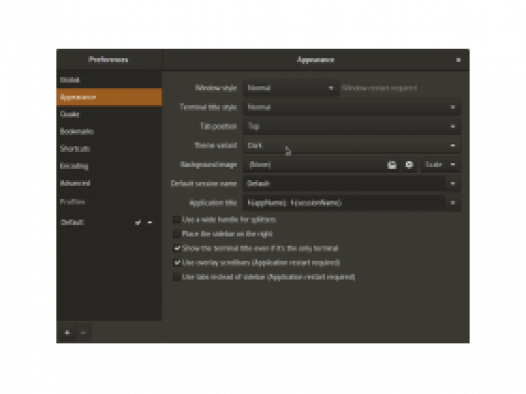Screen dimensions: 526x394
Task: Click the open file icon for background image
Action: pyautogui.click(x=391, y=165)
